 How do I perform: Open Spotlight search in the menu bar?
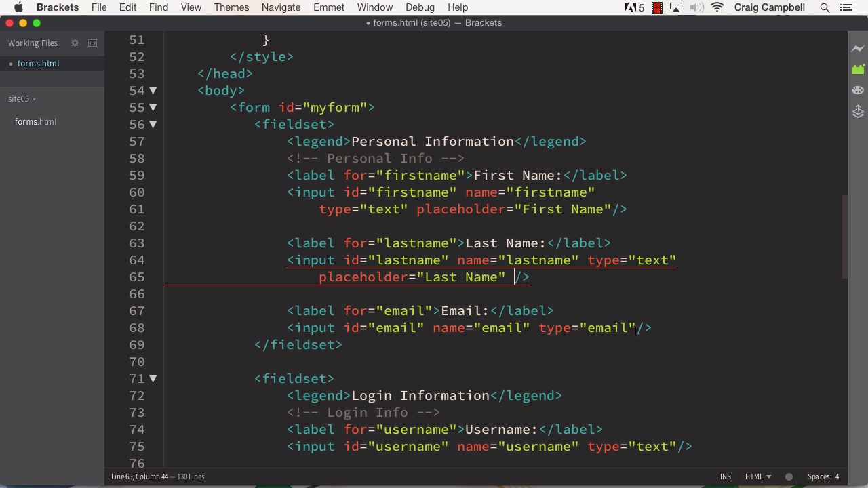pos(825,7)
